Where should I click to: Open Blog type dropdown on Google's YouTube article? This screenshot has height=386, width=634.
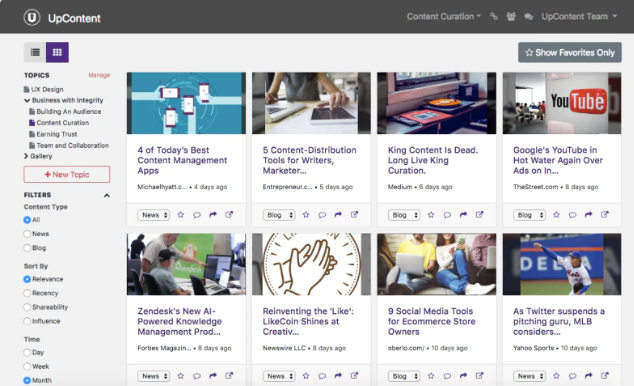pyautogui.click(x=529, y=215)
